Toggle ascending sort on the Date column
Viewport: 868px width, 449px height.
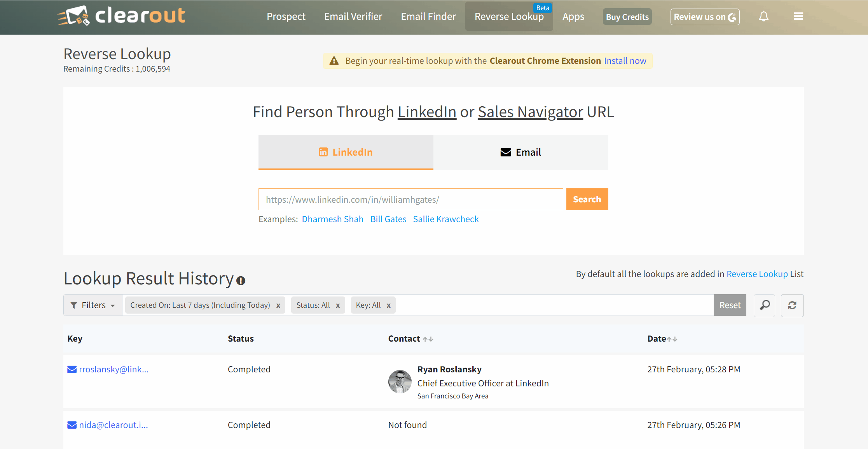[670, 339]
